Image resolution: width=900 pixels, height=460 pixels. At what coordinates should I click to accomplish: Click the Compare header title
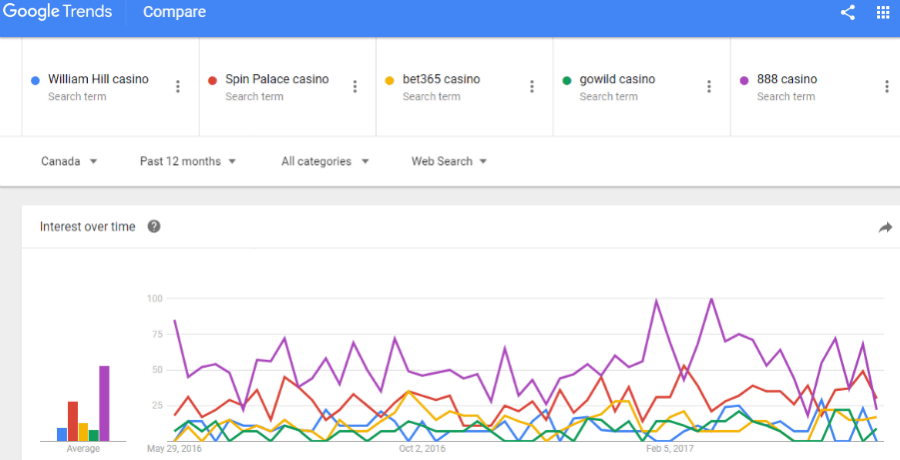[x=174, y=12]
